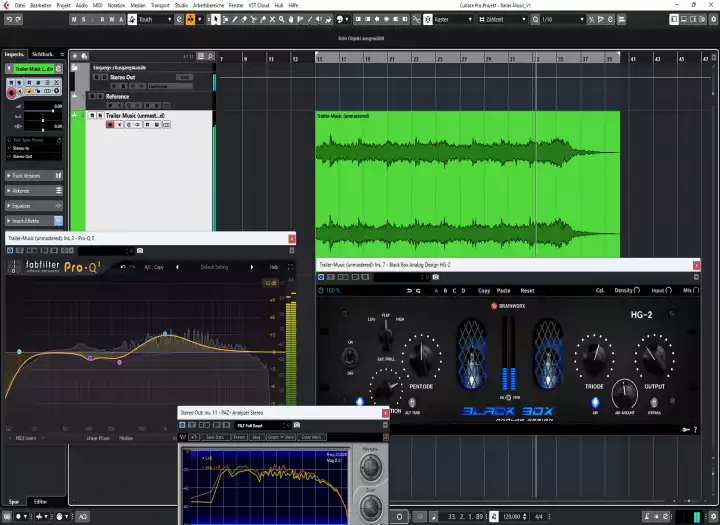Click the Add Track plus button
The image size is (720, 525).
75,56
